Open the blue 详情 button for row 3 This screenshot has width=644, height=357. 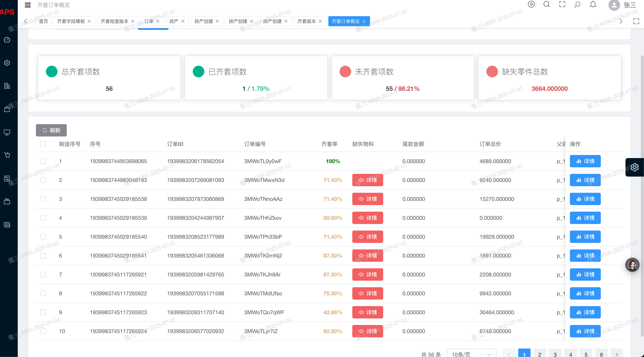(x=585, y=199)
